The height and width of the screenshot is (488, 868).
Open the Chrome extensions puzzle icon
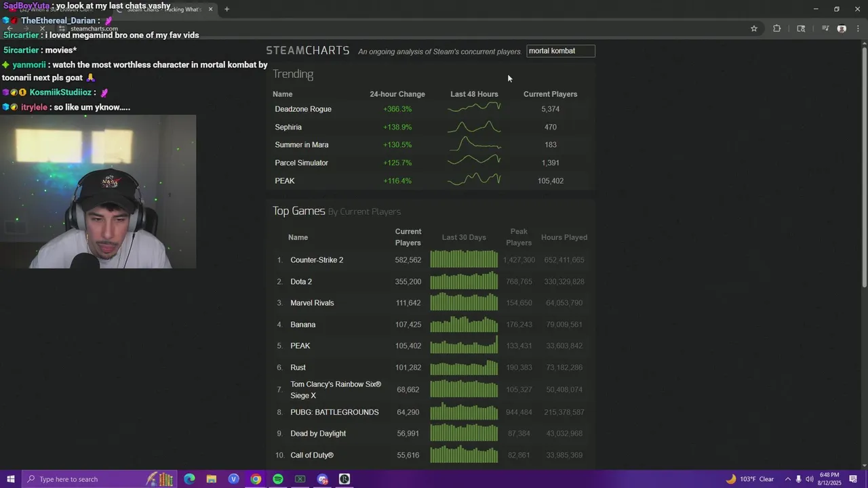click(x=777, y=28)
